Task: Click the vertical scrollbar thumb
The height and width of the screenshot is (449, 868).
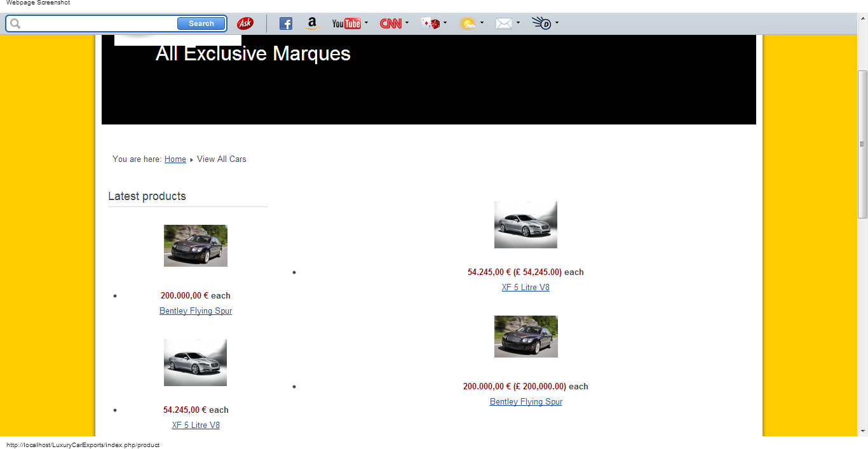Action: coord(862,145)
